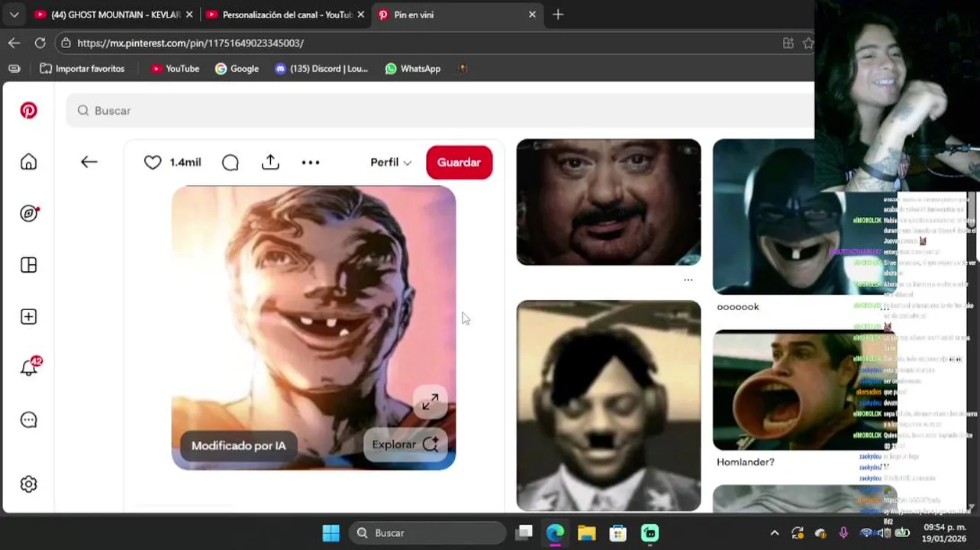The image size is (980, 550).
Task: Open clock and date in taskbar
Action: tap(945, 533)
